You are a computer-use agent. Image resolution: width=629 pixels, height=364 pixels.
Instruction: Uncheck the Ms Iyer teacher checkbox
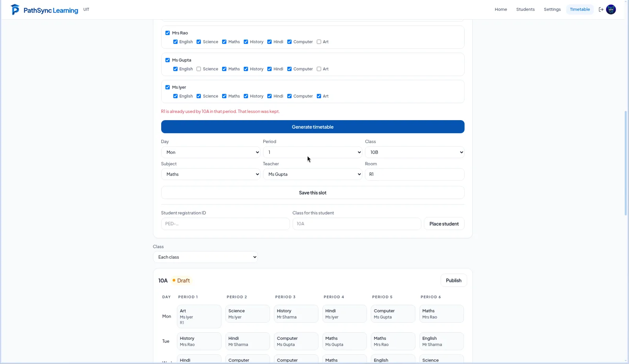[167, 87]
